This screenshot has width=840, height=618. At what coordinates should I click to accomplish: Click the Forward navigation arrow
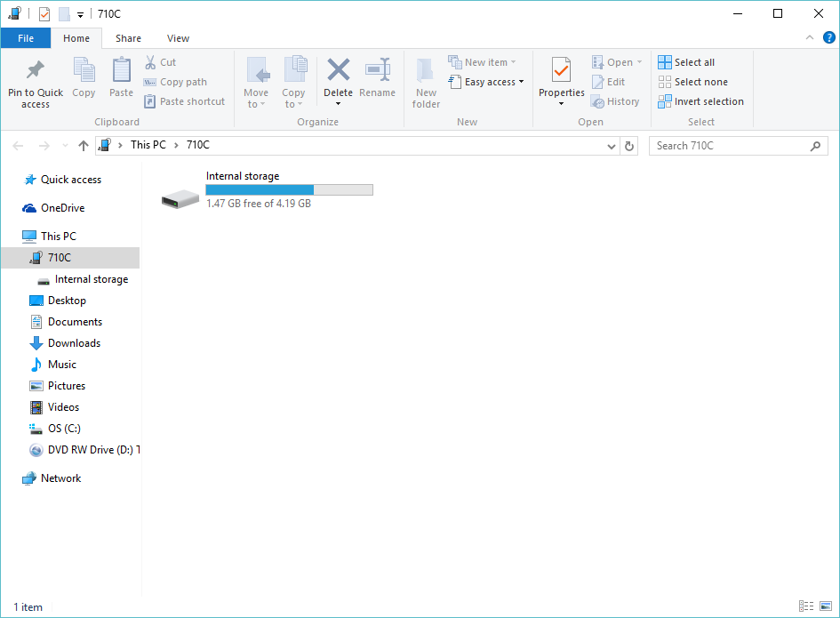(x=44, y=146)
